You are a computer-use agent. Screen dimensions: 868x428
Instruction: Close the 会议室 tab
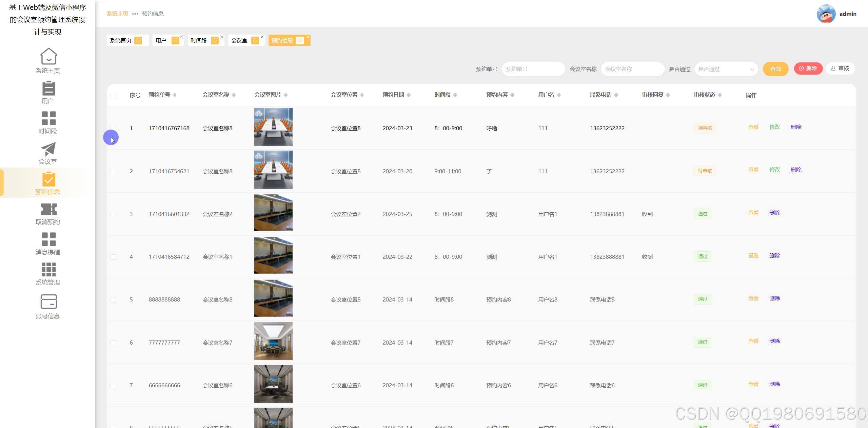coord(262,37)
